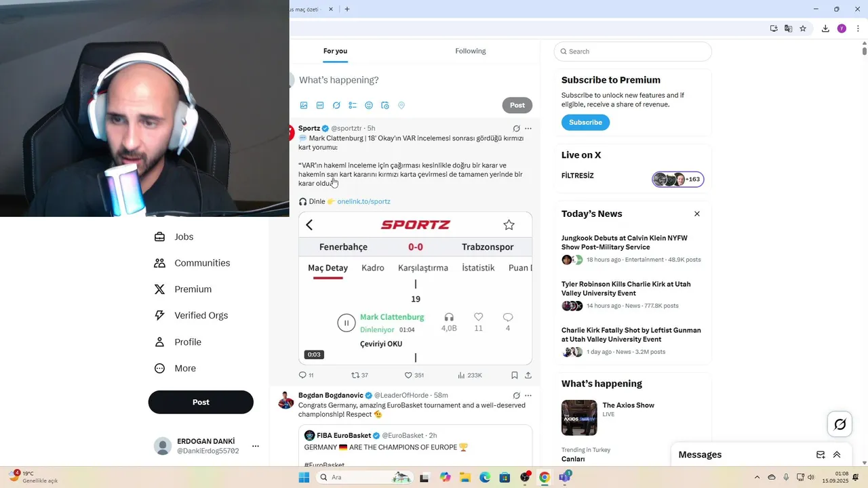Click the install app icon in address bar
868x488 pixels.
[x=774, y=28]
